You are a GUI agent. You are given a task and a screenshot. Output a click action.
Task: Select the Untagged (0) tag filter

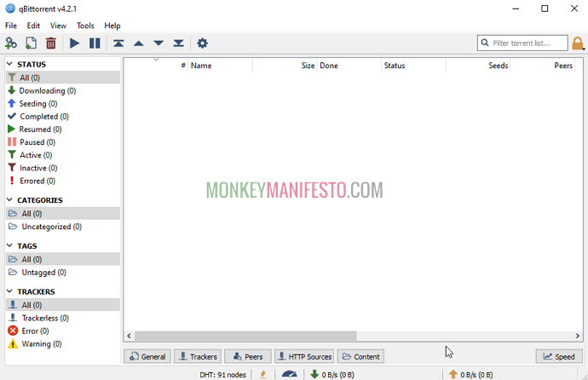pyautogui.click(x=63, y=272)
